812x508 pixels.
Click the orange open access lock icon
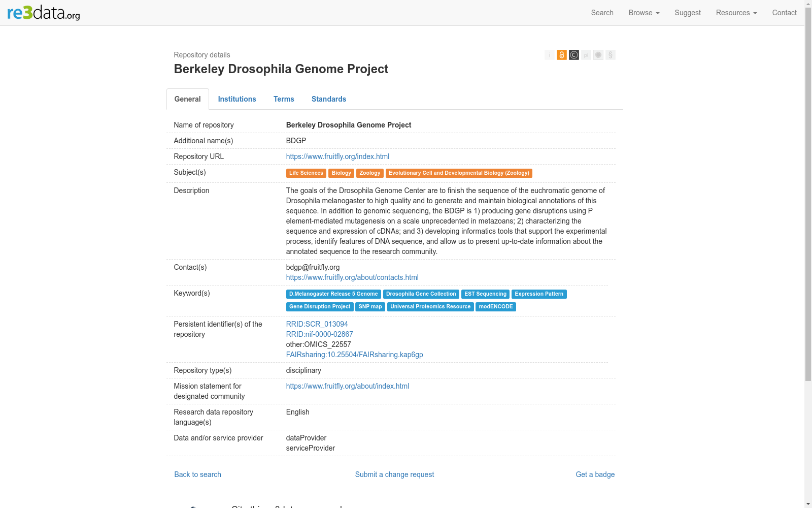[562, 55]
